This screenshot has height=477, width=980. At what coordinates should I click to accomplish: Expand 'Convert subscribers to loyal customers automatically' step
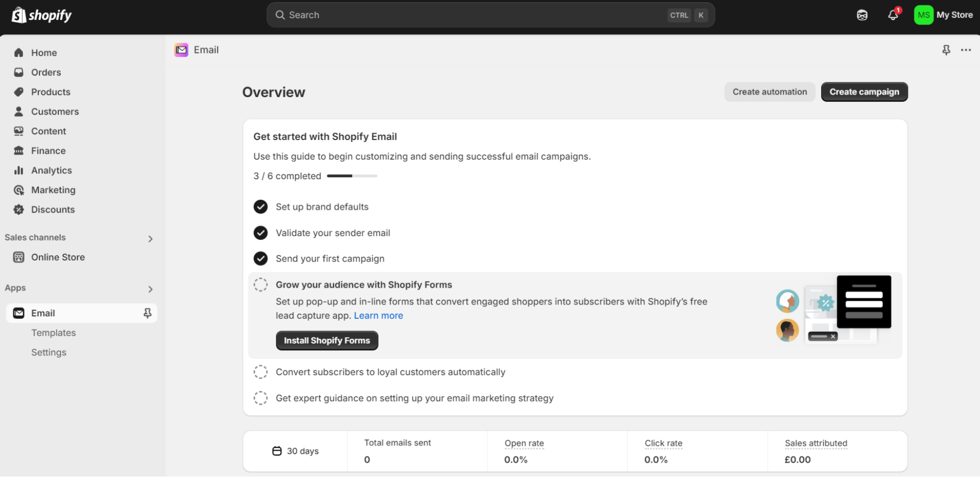(x=390, y=372)
